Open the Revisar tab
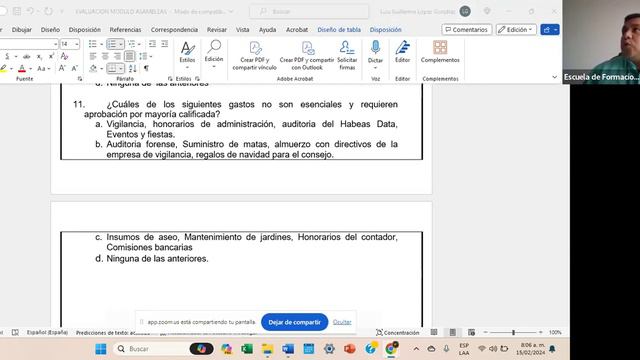The width and height of the screenshot is (640, 360). click(217, 30)
